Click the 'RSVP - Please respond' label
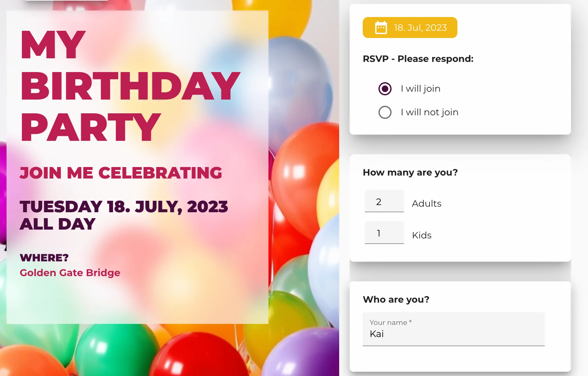 (418, 59)
